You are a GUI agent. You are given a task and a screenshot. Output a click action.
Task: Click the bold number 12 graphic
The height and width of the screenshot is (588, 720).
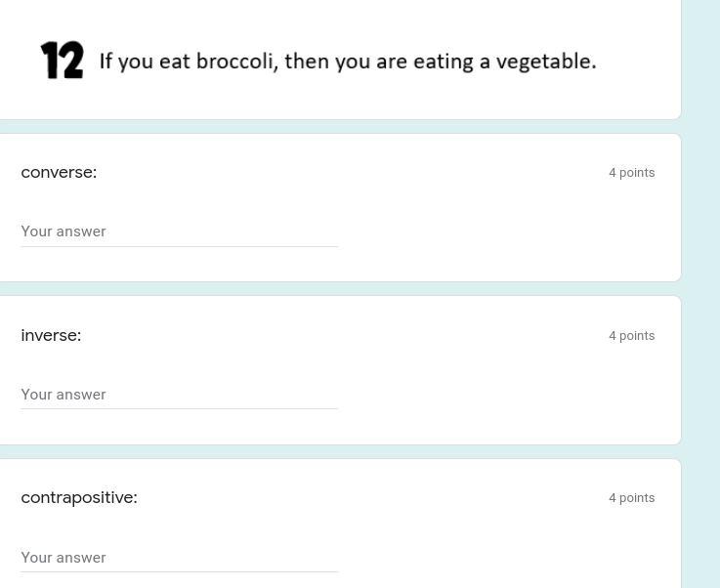(x=63, y=61)
